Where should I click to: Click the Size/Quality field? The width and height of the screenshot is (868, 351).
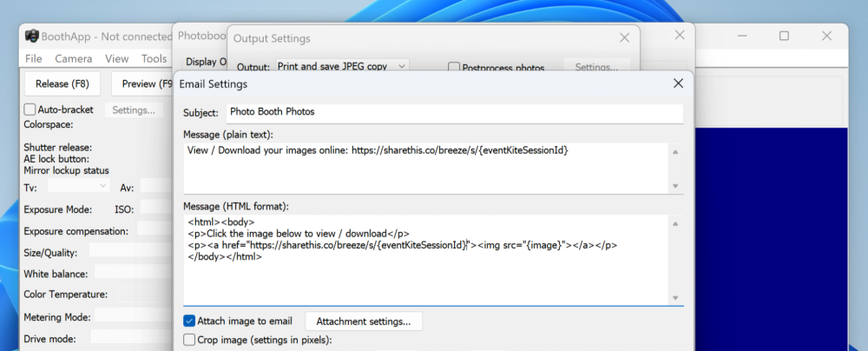(131, 250)
